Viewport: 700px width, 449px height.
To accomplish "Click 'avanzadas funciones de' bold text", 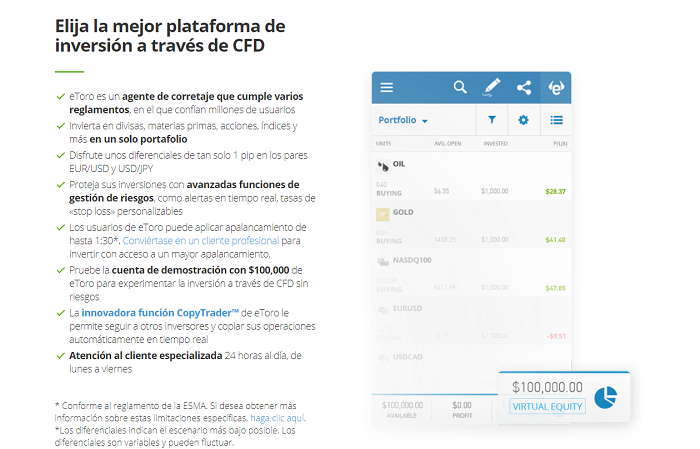I will 243,185.
